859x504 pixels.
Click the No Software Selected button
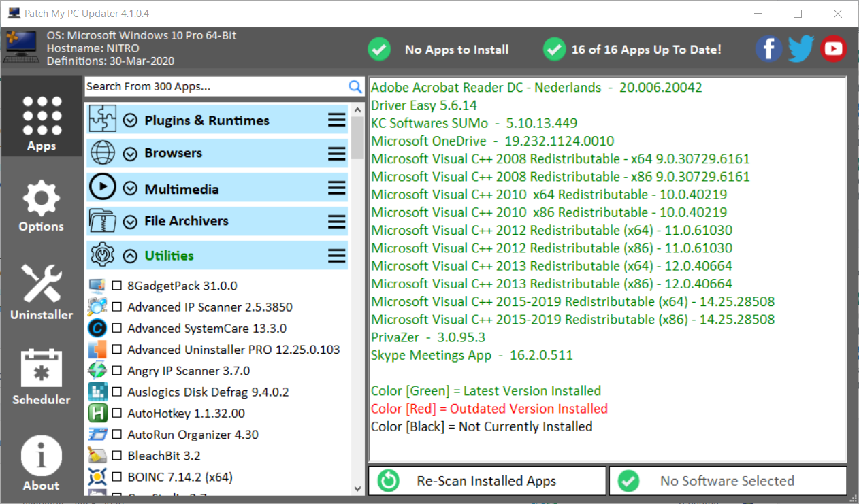(x=728, y=481)
